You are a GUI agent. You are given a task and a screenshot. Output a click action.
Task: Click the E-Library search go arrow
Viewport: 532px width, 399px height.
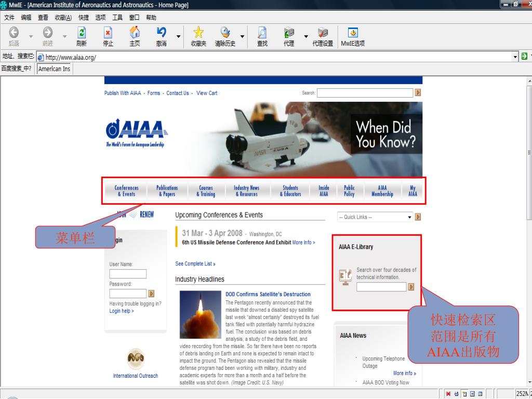coord(411,287)
